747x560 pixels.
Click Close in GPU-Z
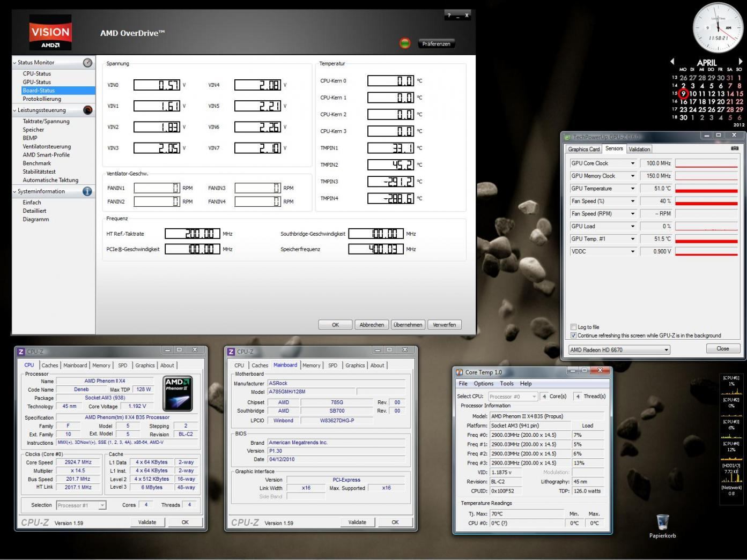pyautogui.click(x=723, y=349)
